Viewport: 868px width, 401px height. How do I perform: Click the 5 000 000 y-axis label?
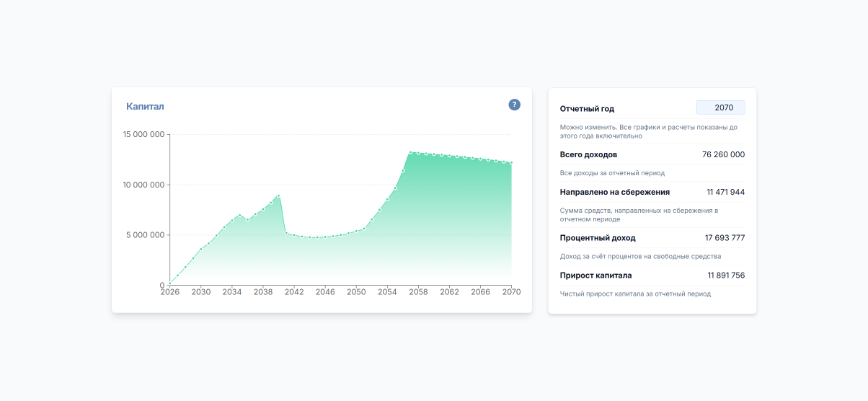click(146, 235)
